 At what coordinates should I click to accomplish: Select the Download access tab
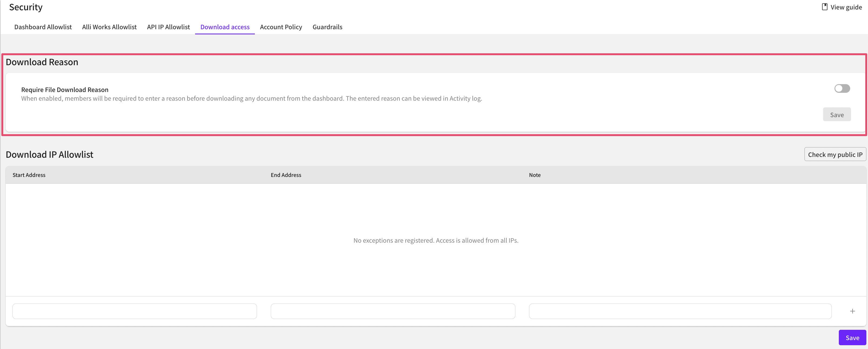pos(225,27)
